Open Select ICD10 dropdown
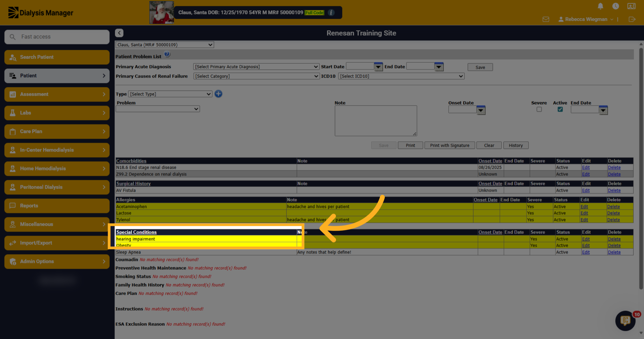 [x=401, y=76]
